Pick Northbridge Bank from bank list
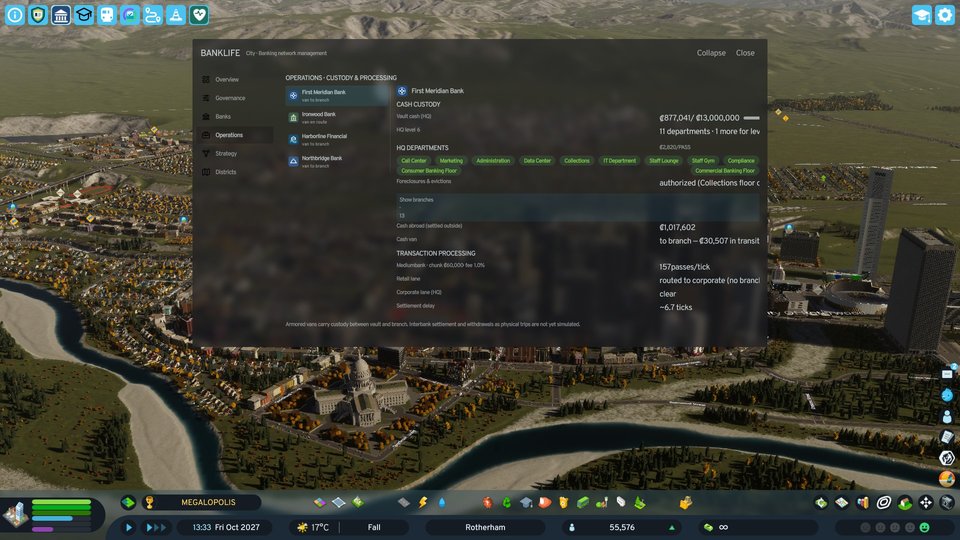The height and width of the screenshot is (540, 960). click(x=337, y=162)
